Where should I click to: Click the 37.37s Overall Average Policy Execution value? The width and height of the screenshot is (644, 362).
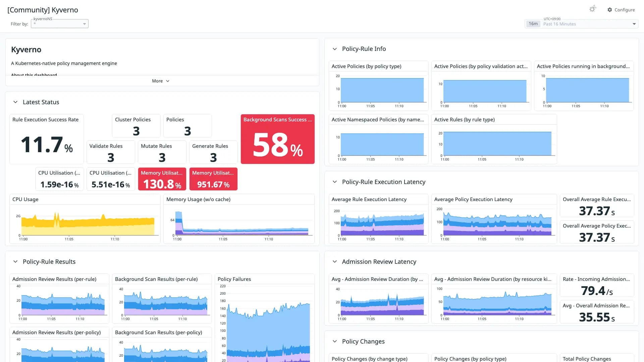click(x=597, y=238)
